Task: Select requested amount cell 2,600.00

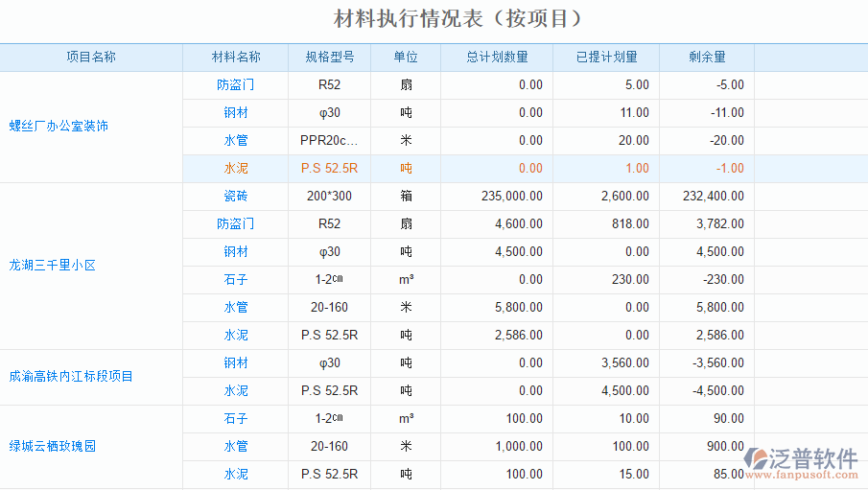Action: pyautogui.click(x=606, y=196)
